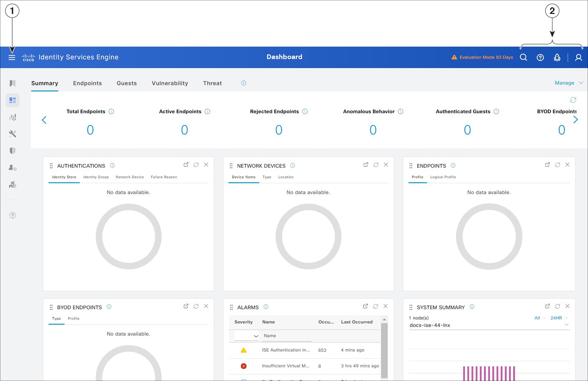The width and height of the screenshot is (588, 381).
Task: Select Profile tab in BYOD Endpoints
Action: coord(73,319)
